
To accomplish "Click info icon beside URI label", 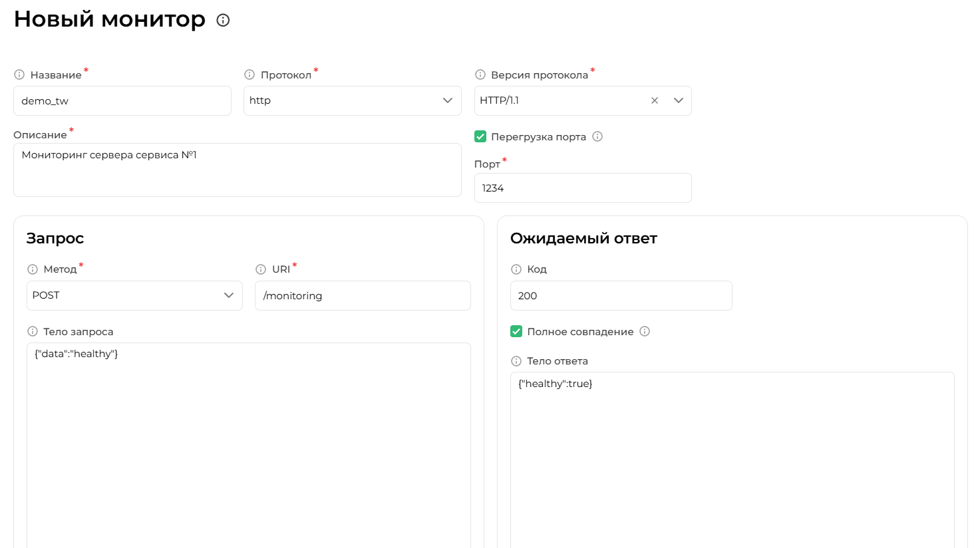I will click(261, 269).
